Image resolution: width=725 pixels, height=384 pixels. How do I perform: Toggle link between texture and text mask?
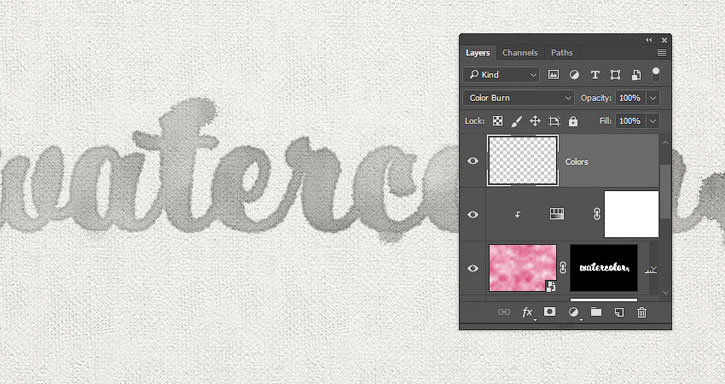[x=563, y=268]
